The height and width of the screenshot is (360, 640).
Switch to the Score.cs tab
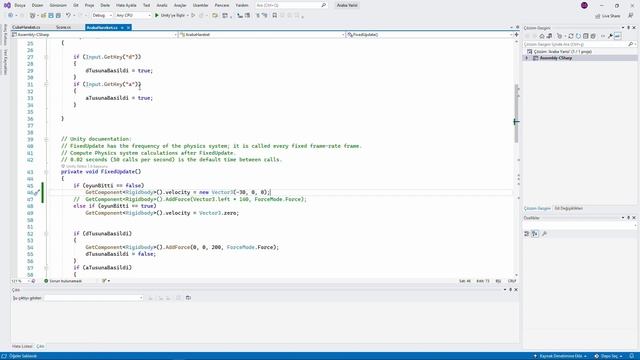[x=63, y=27]
